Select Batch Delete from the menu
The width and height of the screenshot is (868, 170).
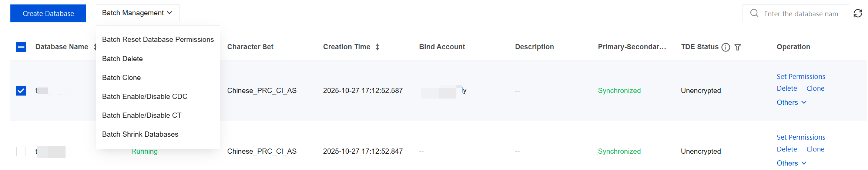(122, 59)
